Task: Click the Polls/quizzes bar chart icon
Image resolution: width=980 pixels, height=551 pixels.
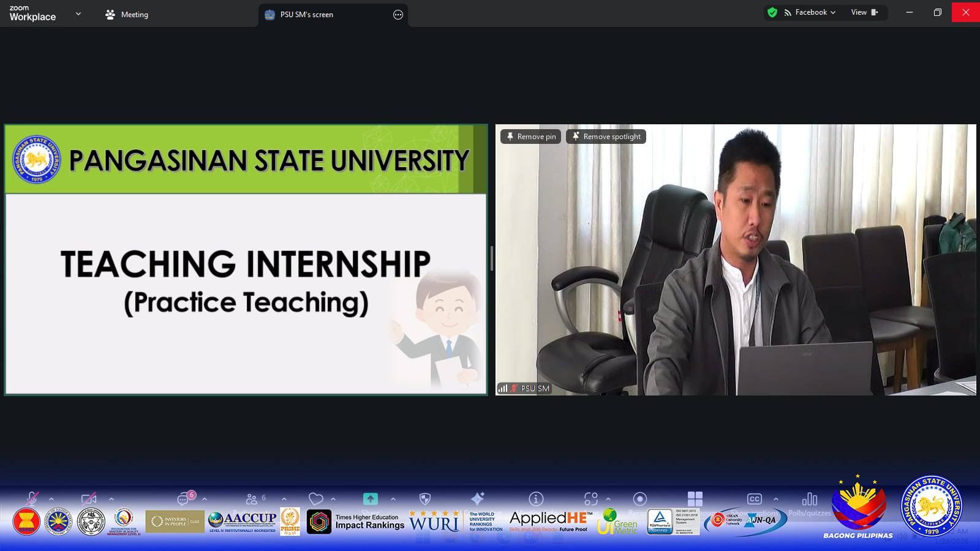Action: coord(809,499)
